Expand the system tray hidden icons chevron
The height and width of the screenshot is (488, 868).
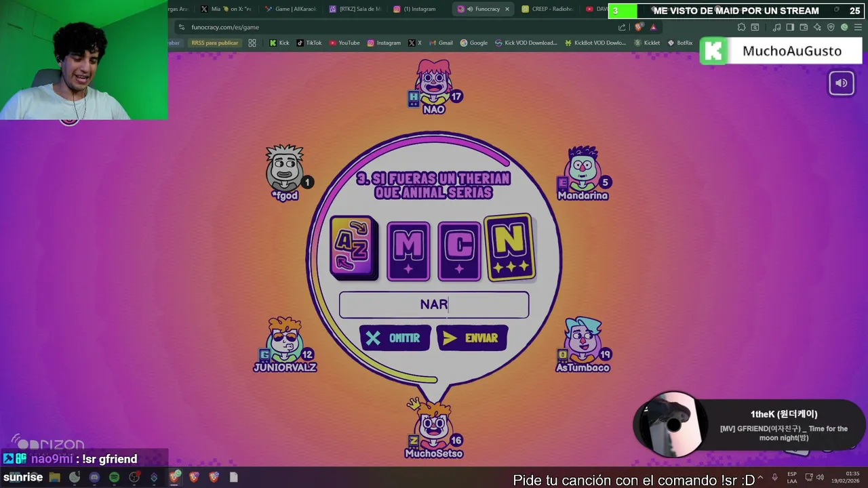point(760,477)
